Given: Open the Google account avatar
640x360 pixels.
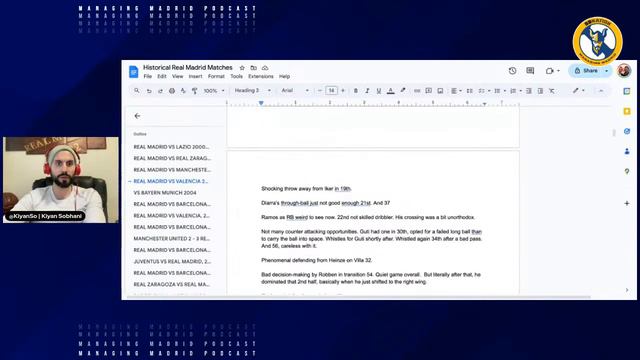Looking at the screenshot, I should (x=624, y=71).
